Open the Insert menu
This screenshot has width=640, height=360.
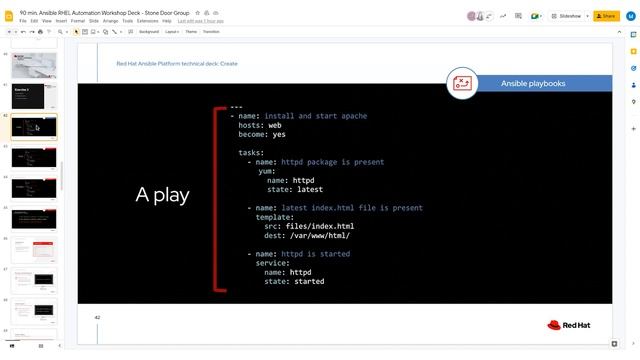pyautogui.click(x=61, y=21)
